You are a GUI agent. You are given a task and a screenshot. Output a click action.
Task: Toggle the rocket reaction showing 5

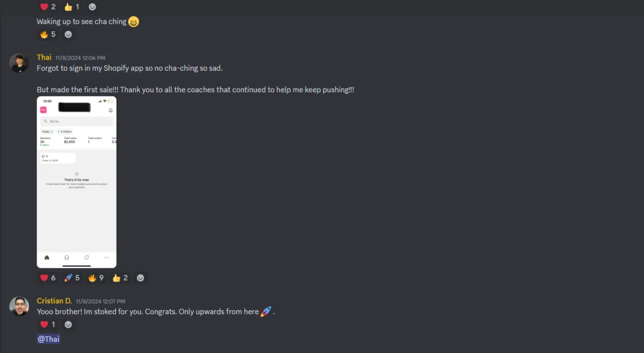(x=72, y=278)
